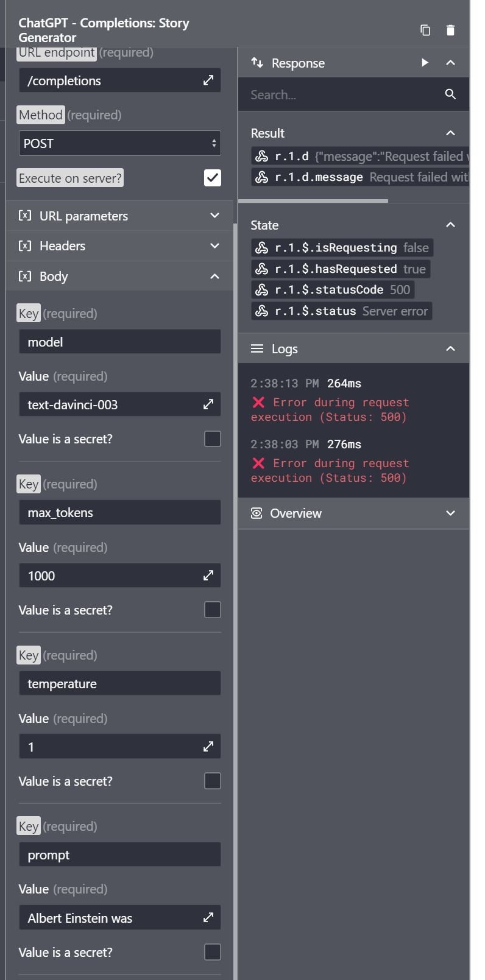Image resolution: width=485 pixels, height=980 pixels.
Task: Mark the max_tokens value as a secret
Action: pyautogui.click(x=213, y=610)
